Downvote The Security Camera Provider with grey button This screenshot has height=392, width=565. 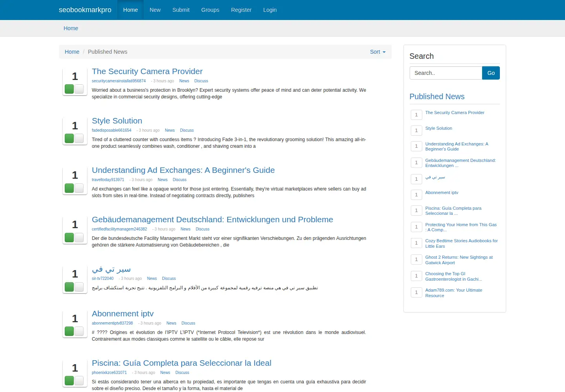click(79, 89)
